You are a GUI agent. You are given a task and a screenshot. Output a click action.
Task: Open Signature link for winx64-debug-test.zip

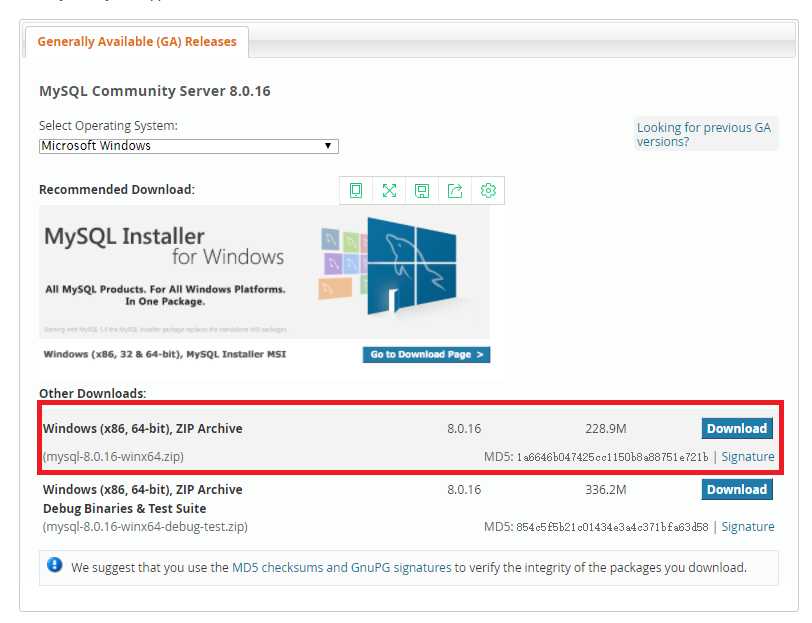click(748, 527)
